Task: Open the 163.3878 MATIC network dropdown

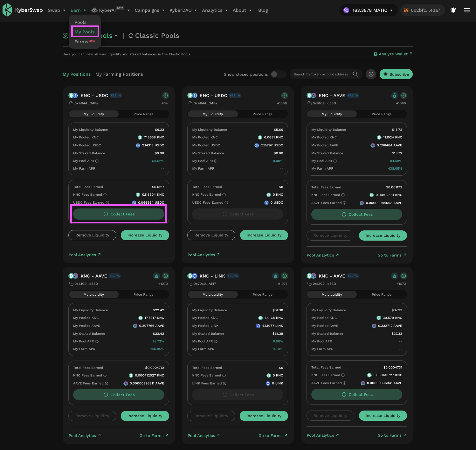Action: 368,10
